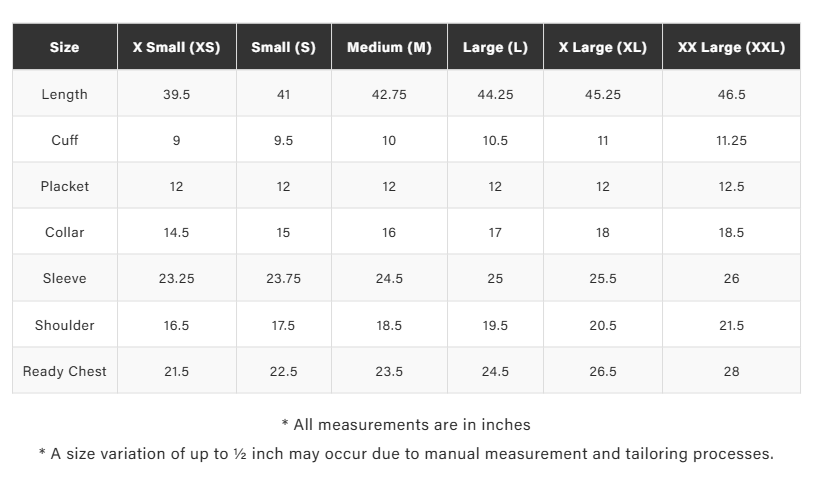The image size is (816, 489).
Task: Click the Shoulder row label
Action: (x=64, y=325)
